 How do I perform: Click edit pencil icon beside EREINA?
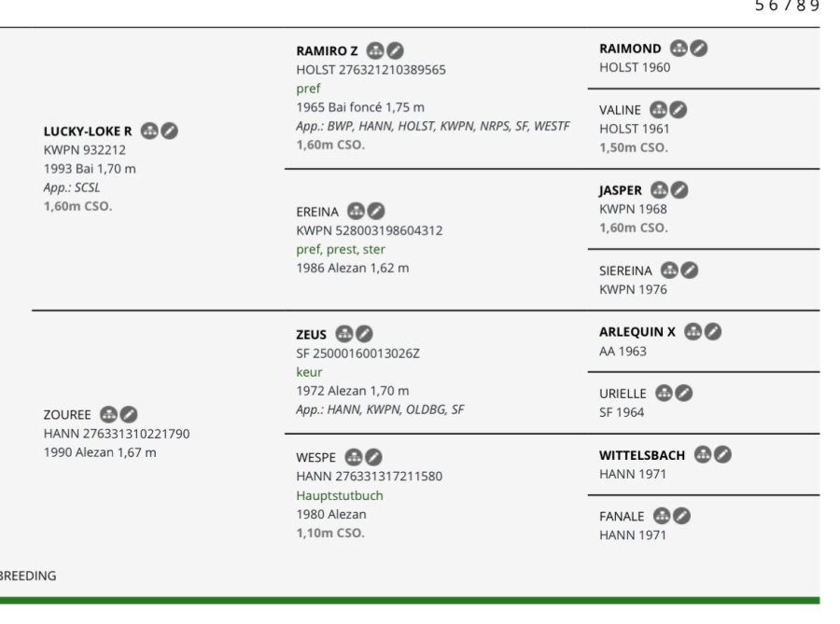click(376, 212)
